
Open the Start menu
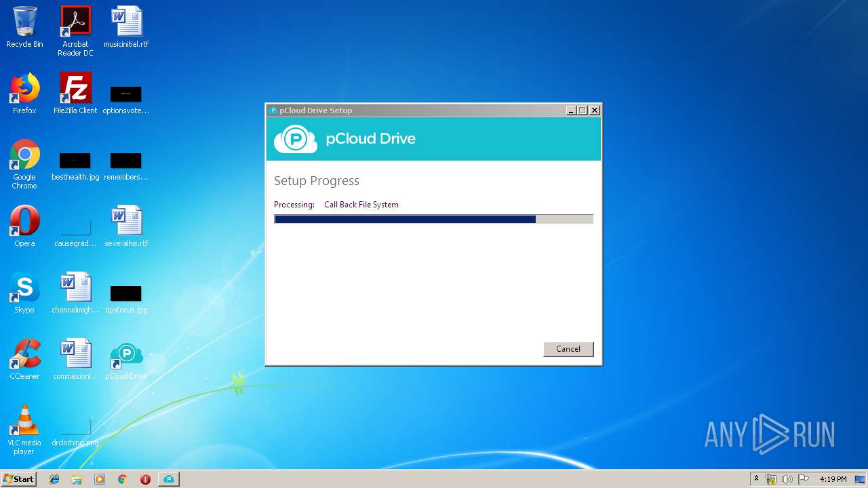click(x=18, y=479)
